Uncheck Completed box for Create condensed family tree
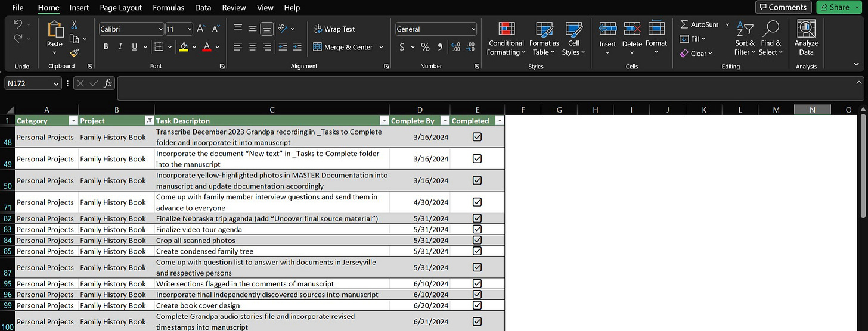Screen dimensions: 868x331 [477, 251]
